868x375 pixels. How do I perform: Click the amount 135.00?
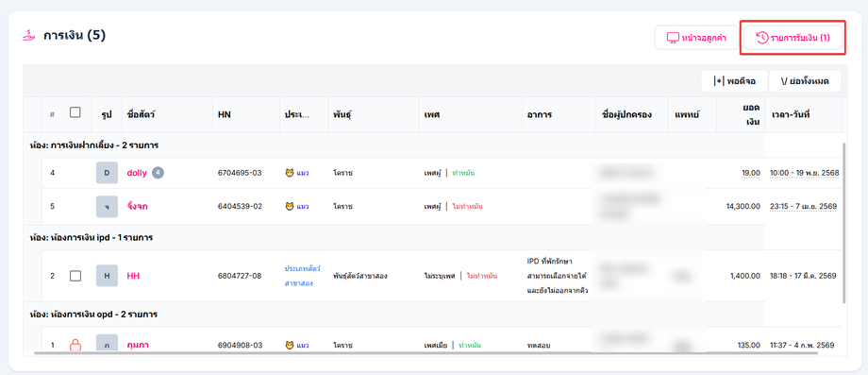click(x=749, y=345)
